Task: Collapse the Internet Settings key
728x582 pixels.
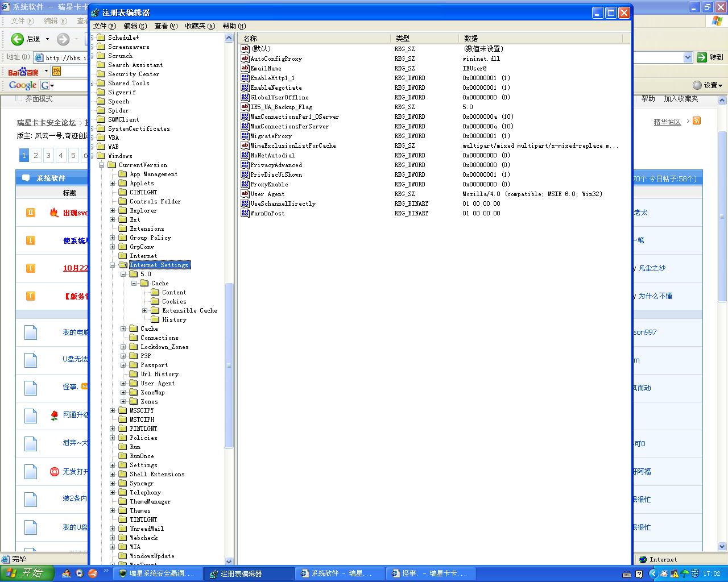Action: click(113, 265)
